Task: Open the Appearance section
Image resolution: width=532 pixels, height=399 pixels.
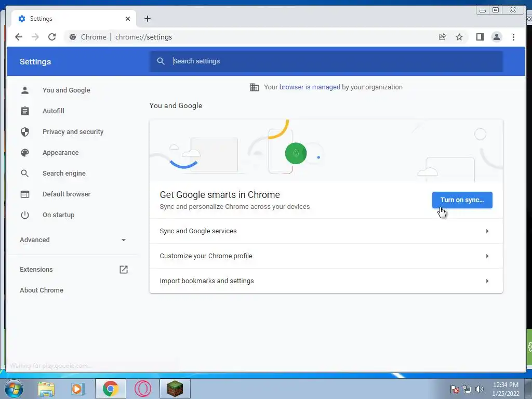Action: click(x=61, y=153)
